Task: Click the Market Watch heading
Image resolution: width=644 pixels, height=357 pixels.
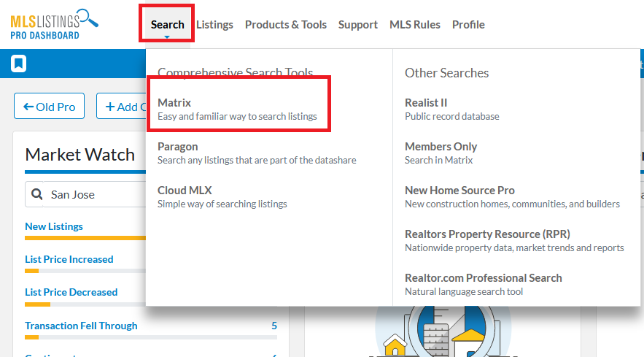Action: 79,155
